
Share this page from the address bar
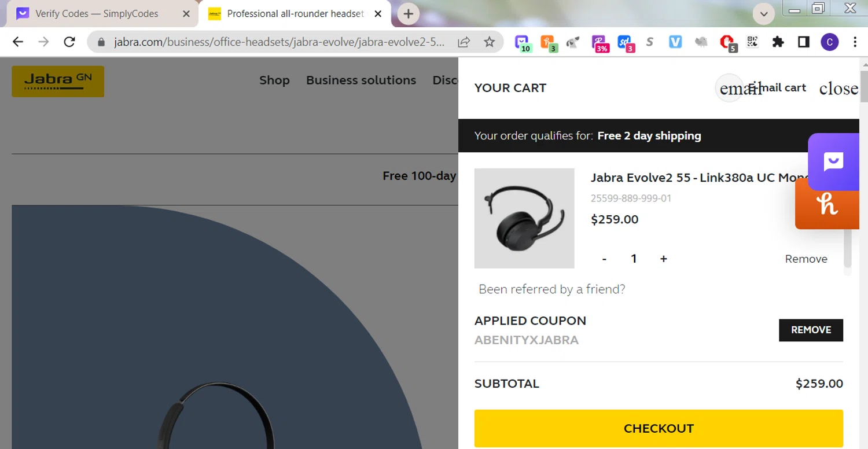(464, 42)
